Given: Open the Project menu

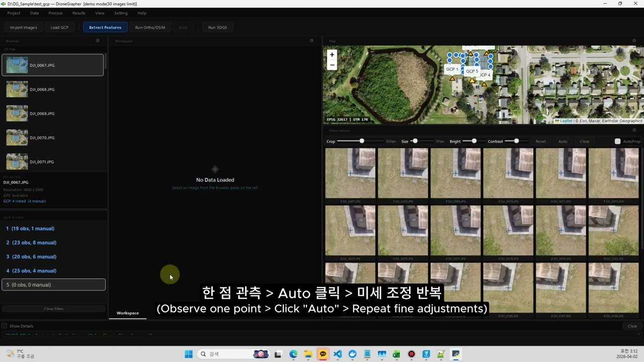Looking at the screenshot, I should point(14,13).
